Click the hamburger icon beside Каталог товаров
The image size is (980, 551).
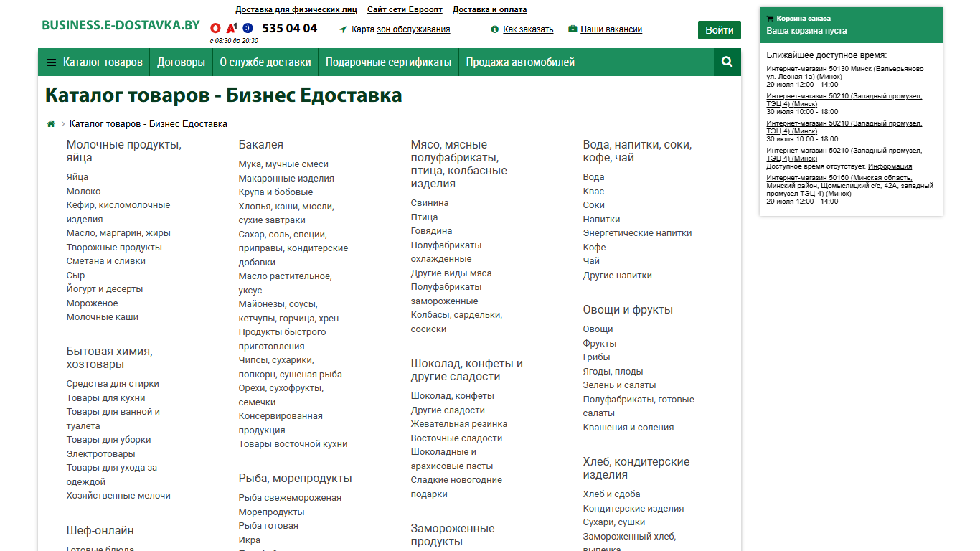(52, 62)
